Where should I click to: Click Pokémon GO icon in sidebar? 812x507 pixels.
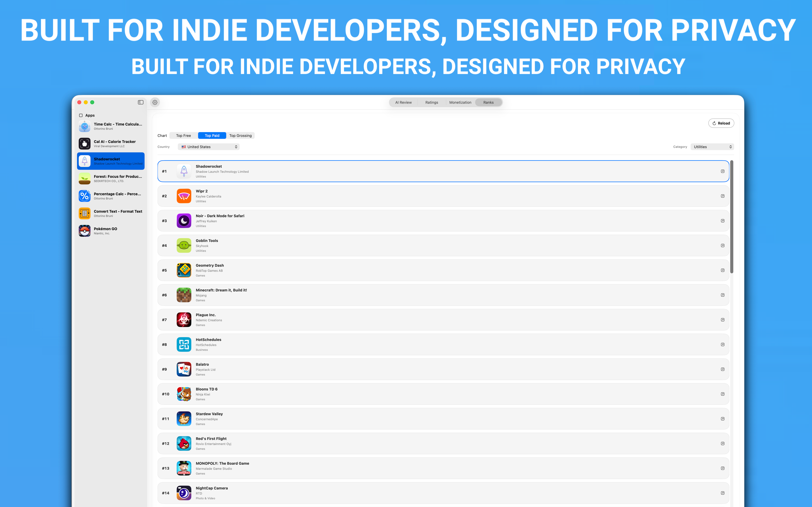click(x=85, y=231)
